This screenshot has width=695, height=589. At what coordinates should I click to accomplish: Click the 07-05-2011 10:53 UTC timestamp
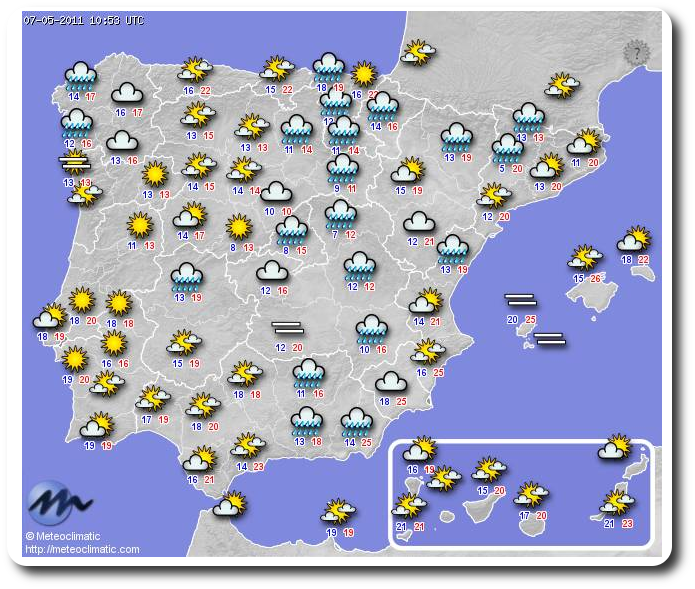(84, 20)
